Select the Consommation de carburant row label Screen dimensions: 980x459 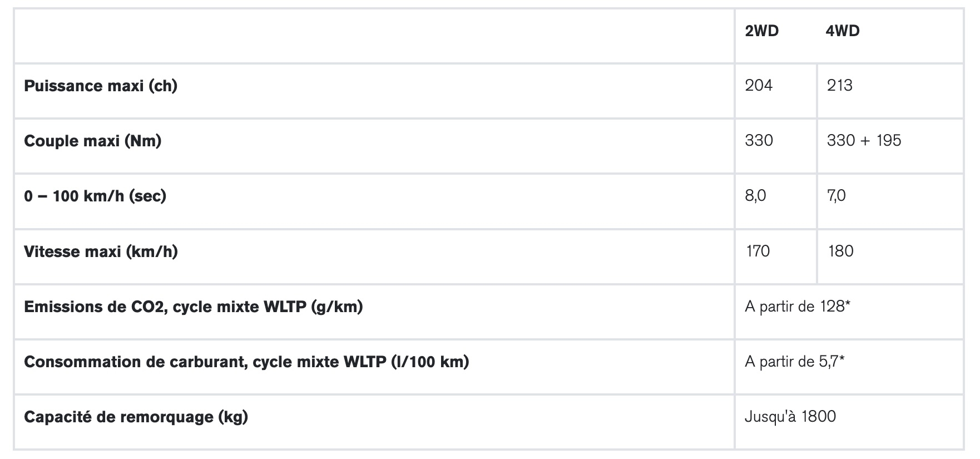coord(246,362)
